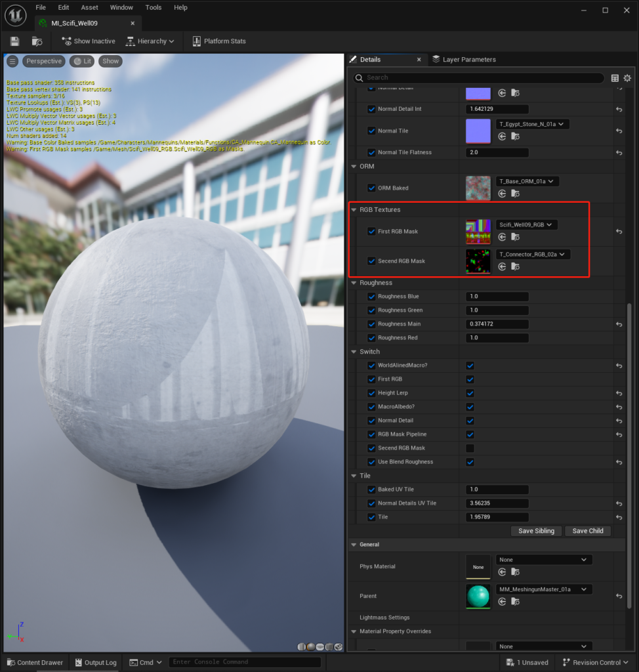Reset Normal Tile texture to default
Viewport: 639px width, 672px height.
click(619, 131)
